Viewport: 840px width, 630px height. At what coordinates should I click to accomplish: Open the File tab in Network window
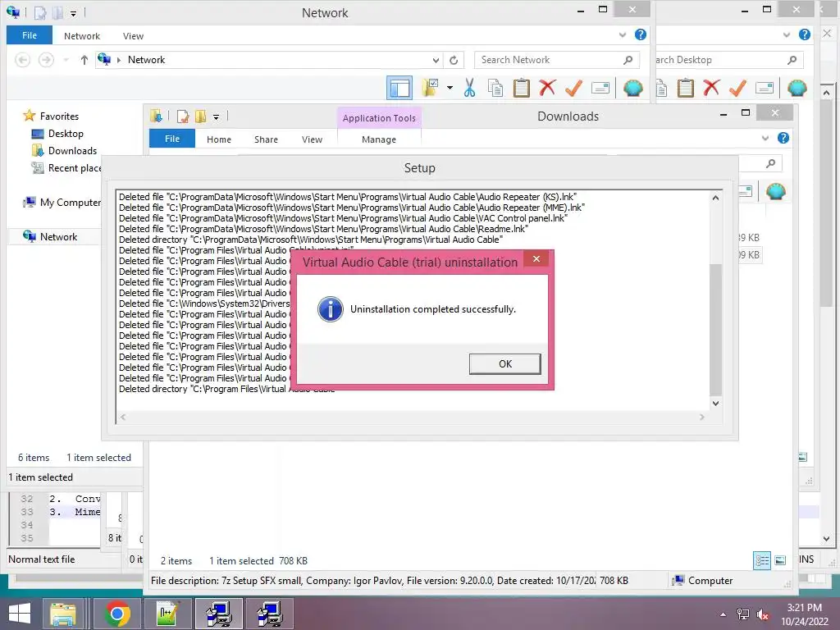click(x=30, y=35)
